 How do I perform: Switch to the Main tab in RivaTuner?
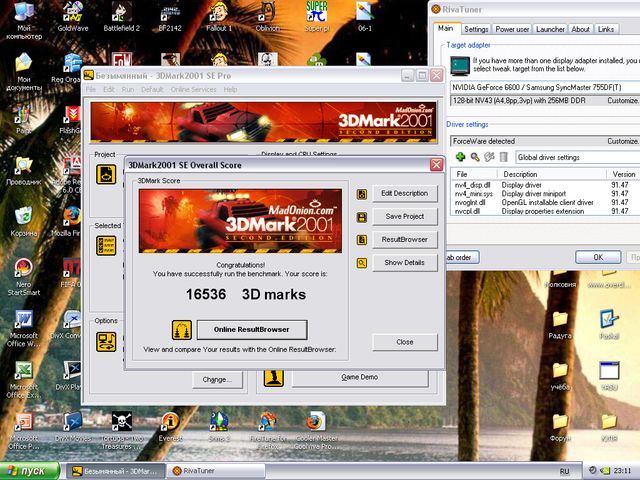(x=445, y=28)
